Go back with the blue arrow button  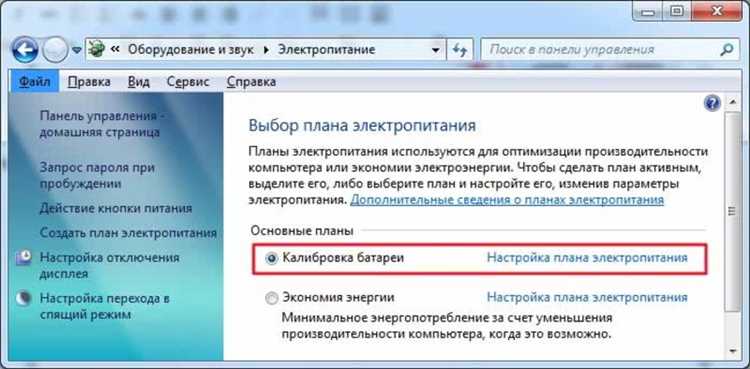[x=25, y=50]
